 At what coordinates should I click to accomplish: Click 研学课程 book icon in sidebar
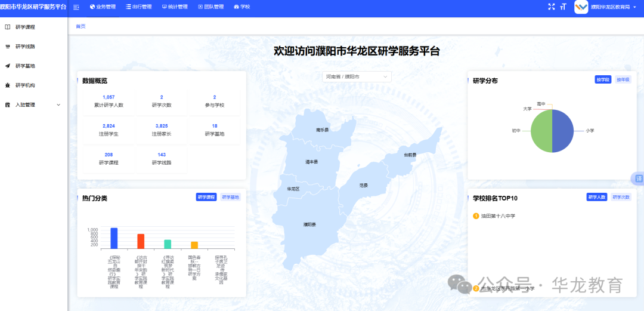(x=7, y=27)
